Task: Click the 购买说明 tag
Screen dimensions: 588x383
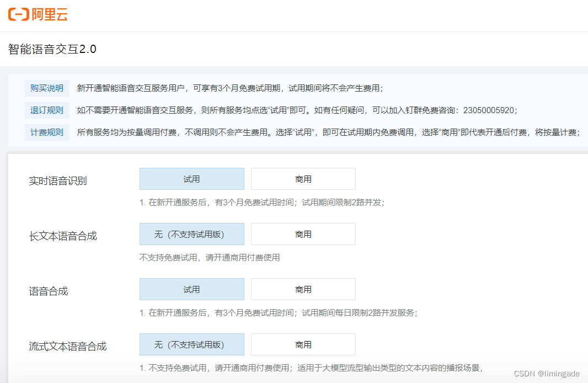Action: pyautogui.click(x=47, y=88)
